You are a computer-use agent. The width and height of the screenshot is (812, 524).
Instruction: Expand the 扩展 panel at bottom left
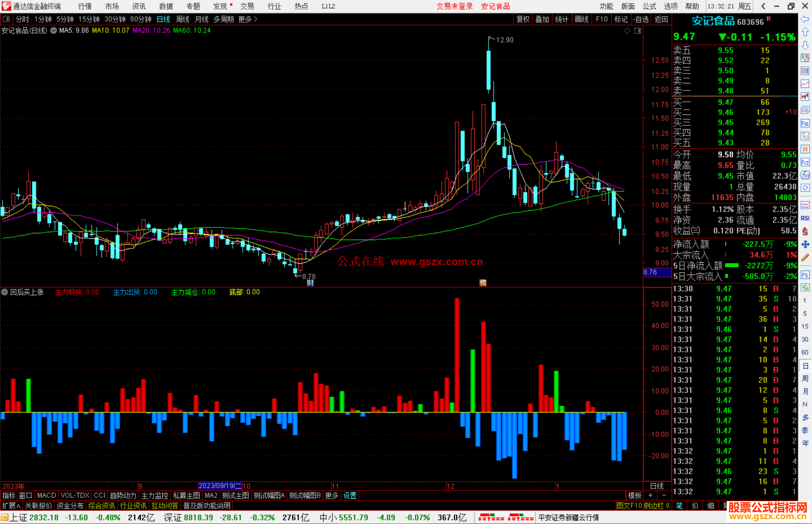11,506
